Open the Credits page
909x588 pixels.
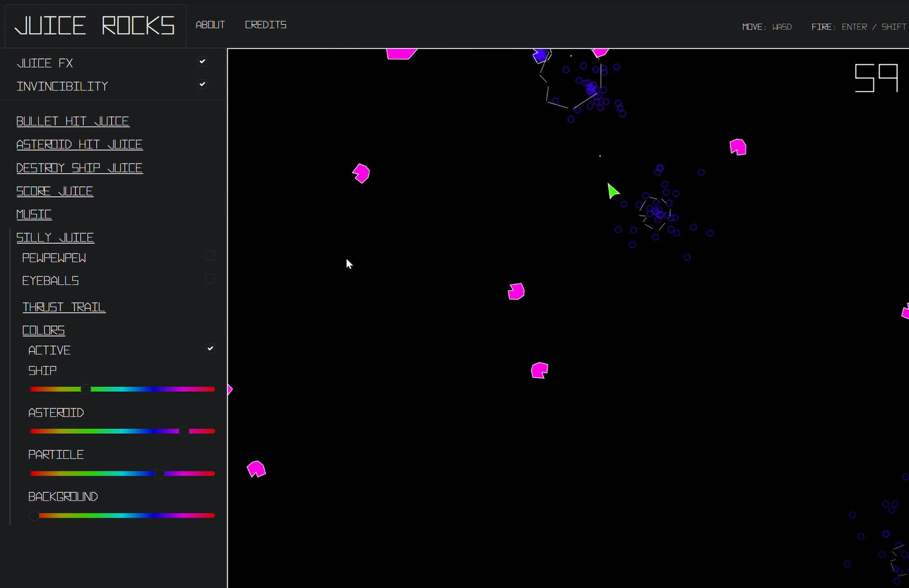pyautogui.click(x=265, y=25)
